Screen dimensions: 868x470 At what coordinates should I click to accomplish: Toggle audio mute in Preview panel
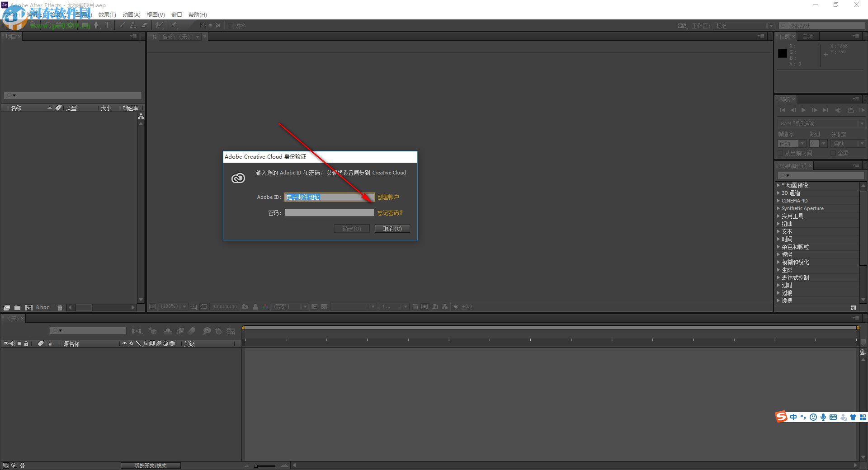838,110
